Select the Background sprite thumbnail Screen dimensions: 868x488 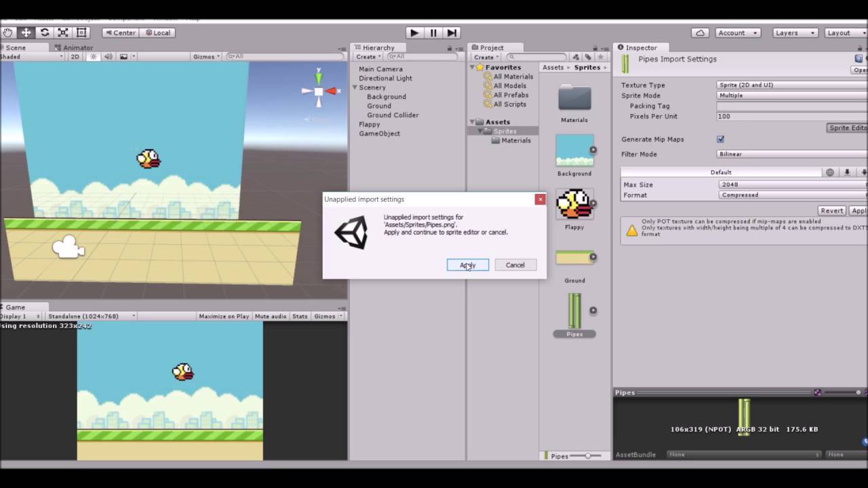pos(574,150)
